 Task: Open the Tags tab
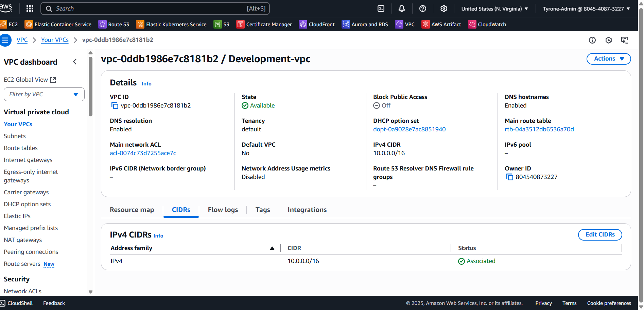[262, 210]
